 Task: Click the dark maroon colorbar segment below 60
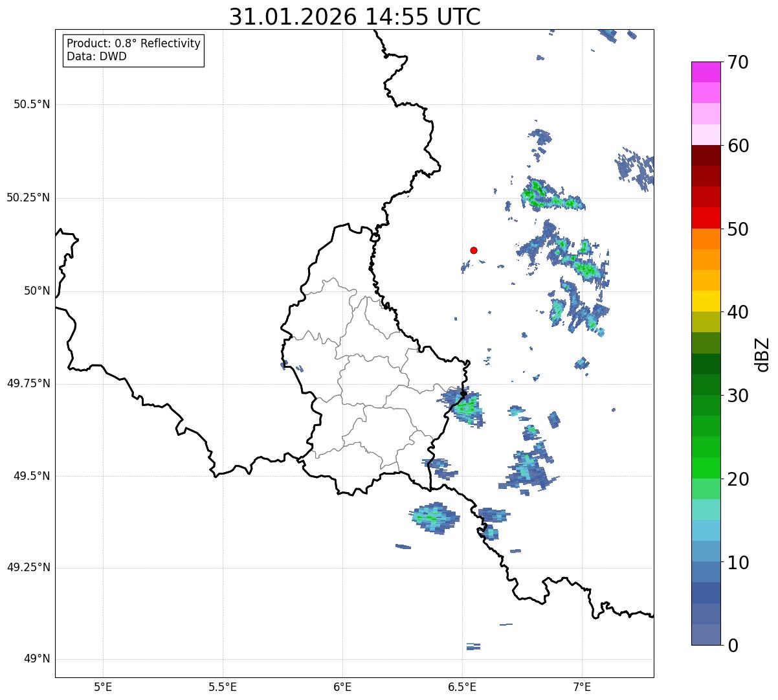[706, 155]
